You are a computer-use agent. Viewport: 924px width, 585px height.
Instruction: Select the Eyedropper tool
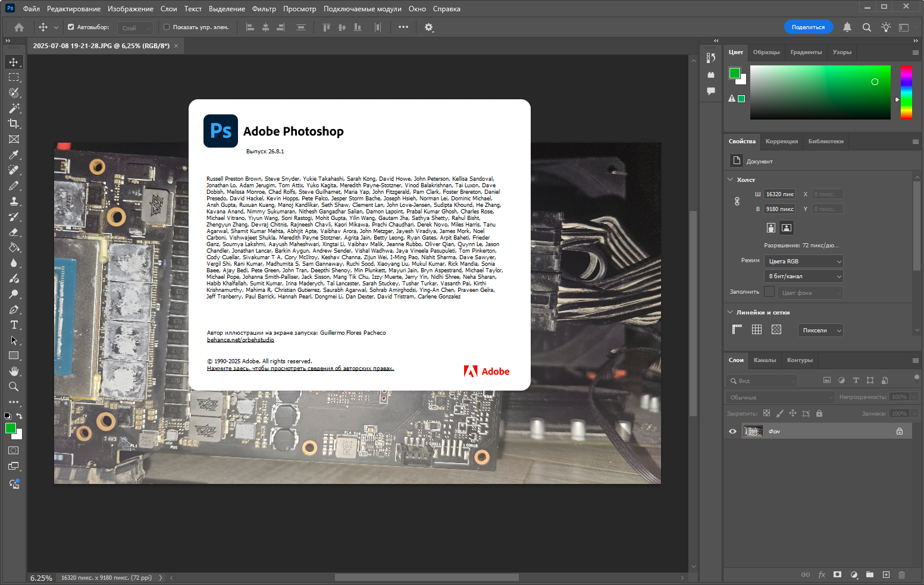14,155
